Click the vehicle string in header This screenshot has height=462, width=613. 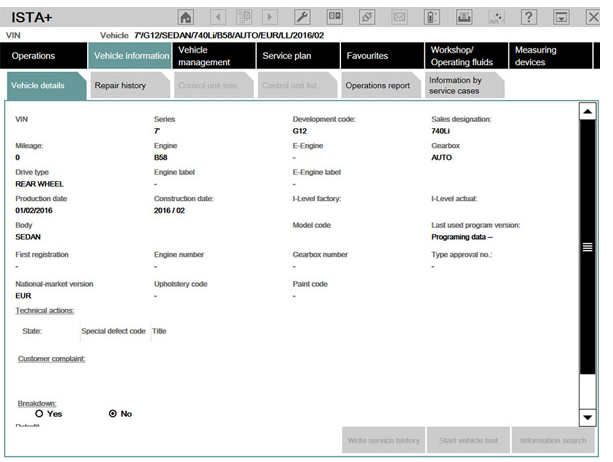[229, 36]
